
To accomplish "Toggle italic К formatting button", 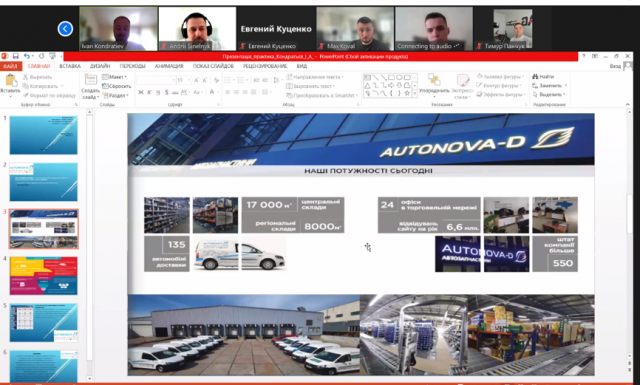I will [x=149, y=93].
